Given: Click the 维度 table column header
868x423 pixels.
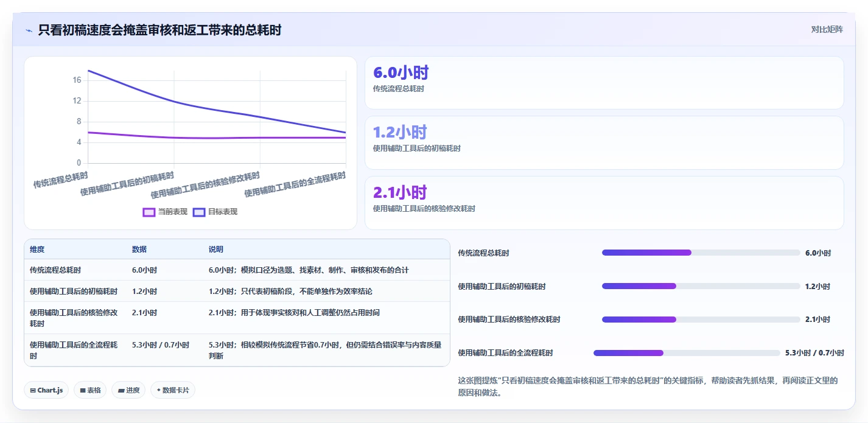Looking at the screenshot, I should [x=37, y=250].
